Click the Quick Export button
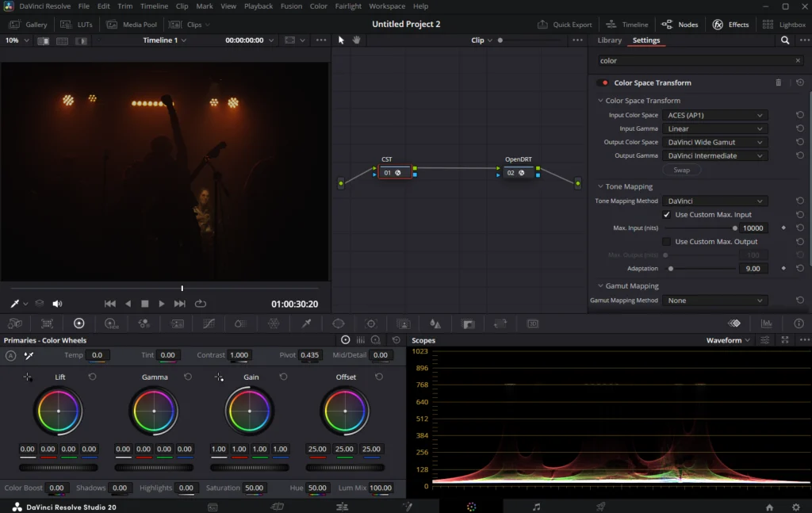Image resolution: width=812 pixels, height=513 pixels. [x=565, y=25]
